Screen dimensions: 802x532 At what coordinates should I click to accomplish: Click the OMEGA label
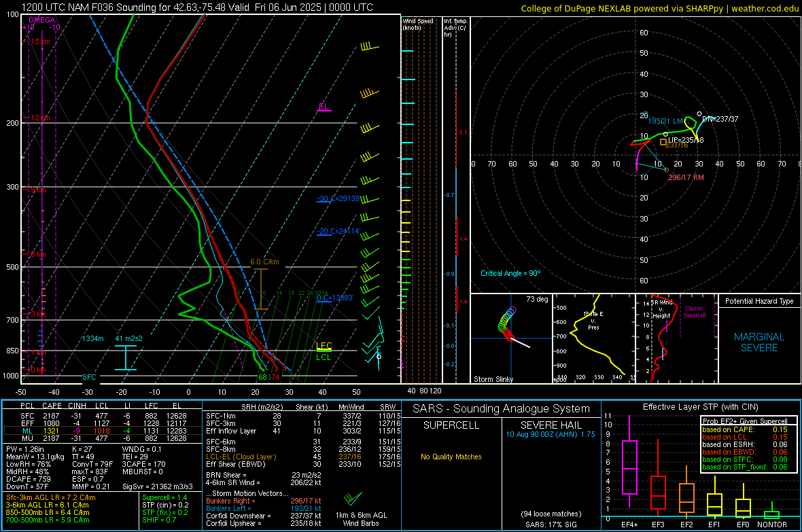pos(42,20)
